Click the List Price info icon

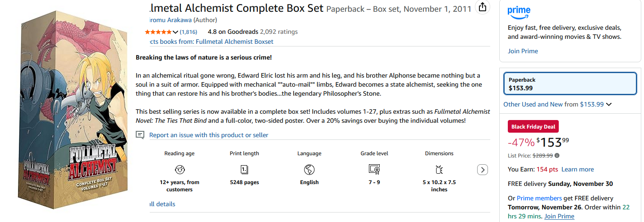(x=557, y=156)
